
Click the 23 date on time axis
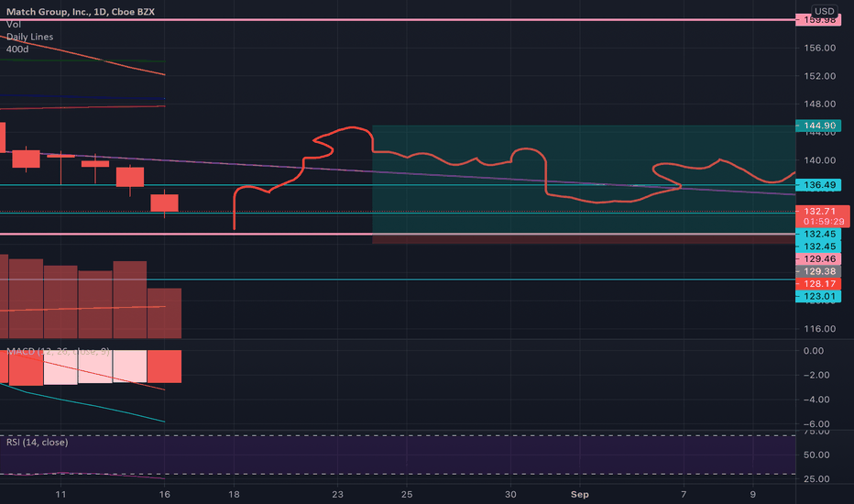click(338, 494)
